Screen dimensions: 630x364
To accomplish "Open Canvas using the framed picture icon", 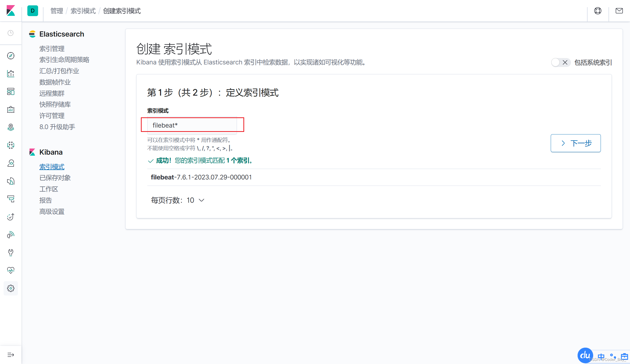I will click(x=11, y=109).
